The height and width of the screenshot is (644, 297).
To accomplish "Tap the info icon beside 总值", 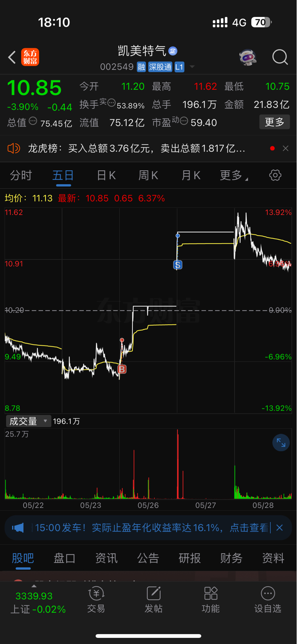I will pos(33,121).
